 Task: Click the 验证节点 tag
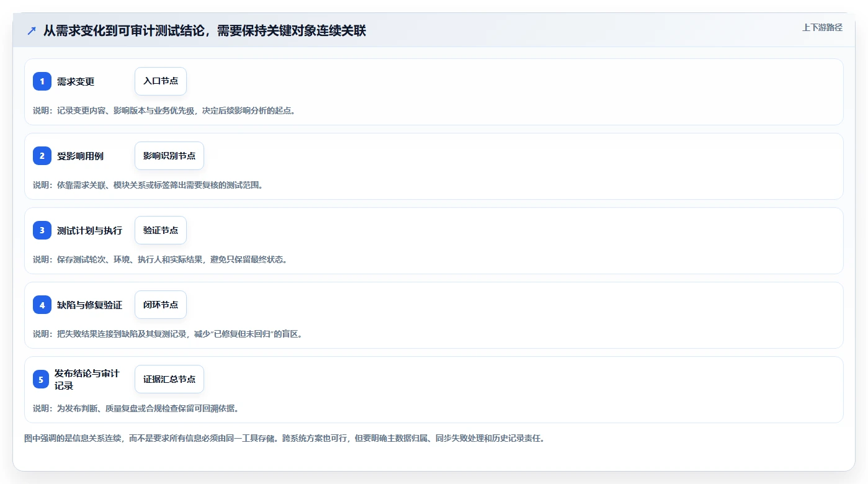161,230
